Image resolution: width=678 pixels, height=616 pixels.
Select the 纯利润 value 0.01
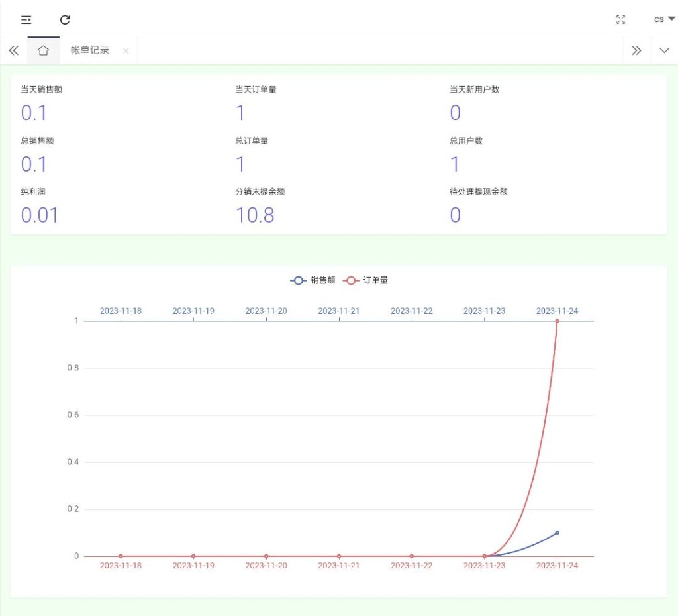pos(40,215)
